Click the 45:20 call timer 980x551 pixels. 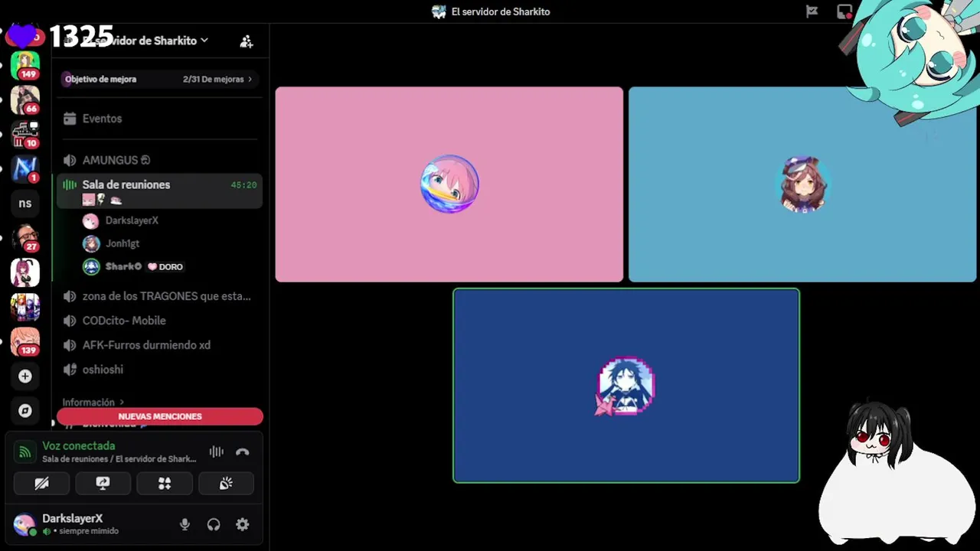click(243, 184)
